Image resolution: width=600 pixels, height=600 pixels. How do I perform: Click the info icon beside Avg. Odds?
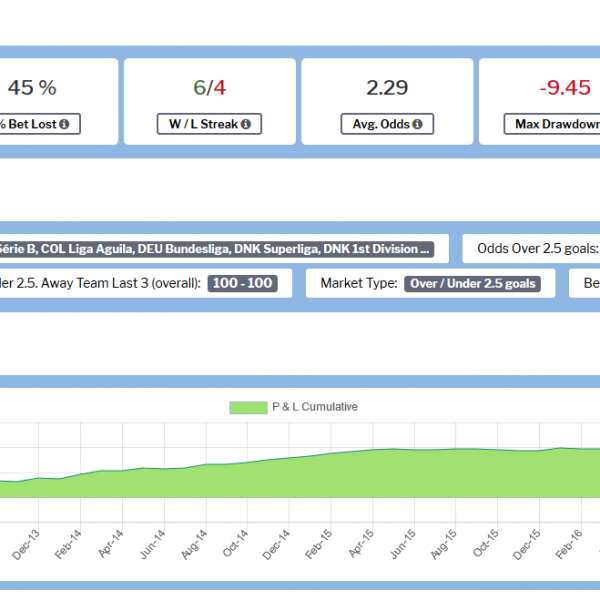(x=417, y=124)
